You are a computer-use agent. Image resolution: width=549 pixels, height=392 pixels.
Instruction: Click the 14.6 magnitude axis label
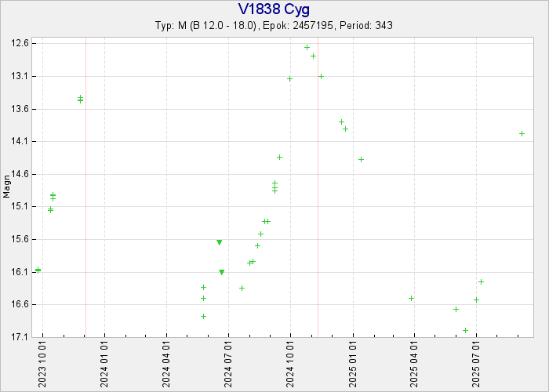point(20,174)
